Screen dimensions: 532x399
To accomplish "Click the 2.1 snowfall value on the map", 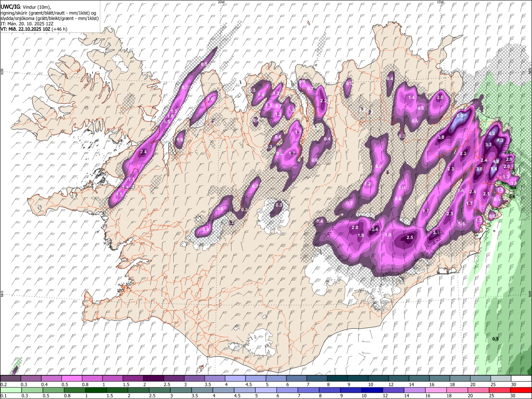I will [x=486, y=194].
